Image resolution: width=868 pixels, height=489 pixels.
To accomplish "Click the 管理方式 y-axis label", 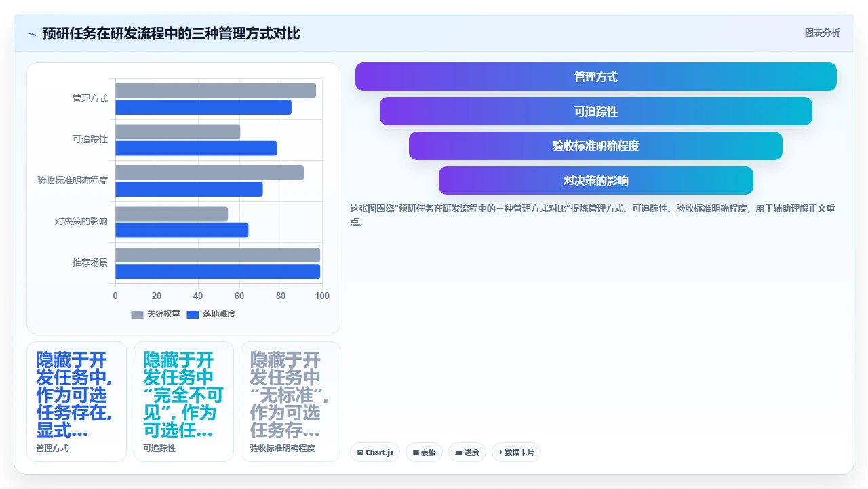I will [90, 98].
